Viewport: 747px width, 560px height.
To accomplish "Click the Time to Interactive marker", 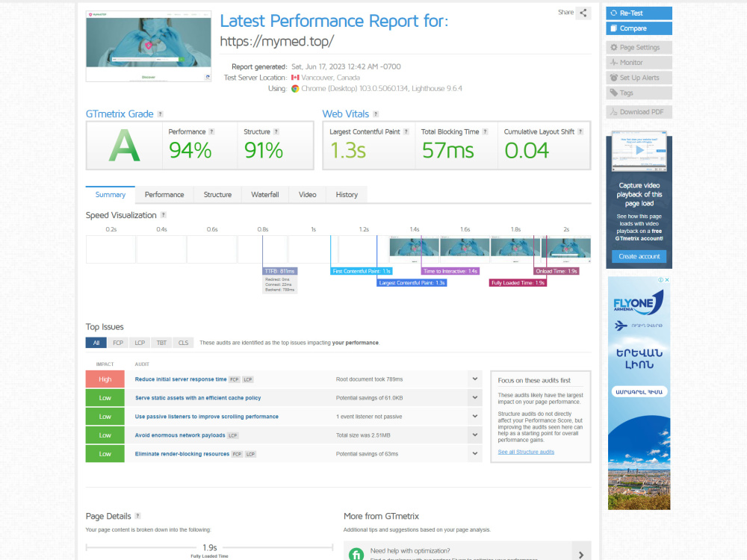I will [x=450, y=271].
